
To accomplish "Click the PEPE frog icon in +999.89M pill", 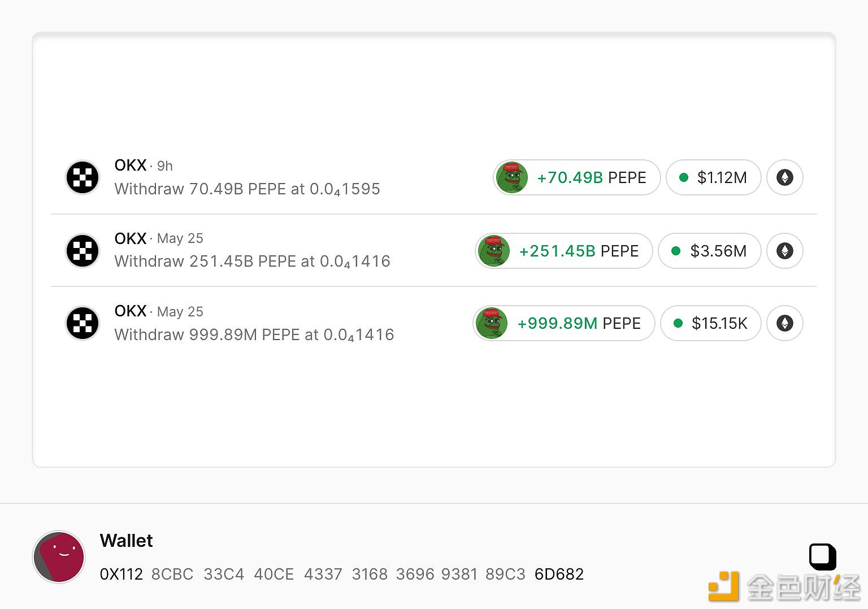I will click(x=492, y=323).
